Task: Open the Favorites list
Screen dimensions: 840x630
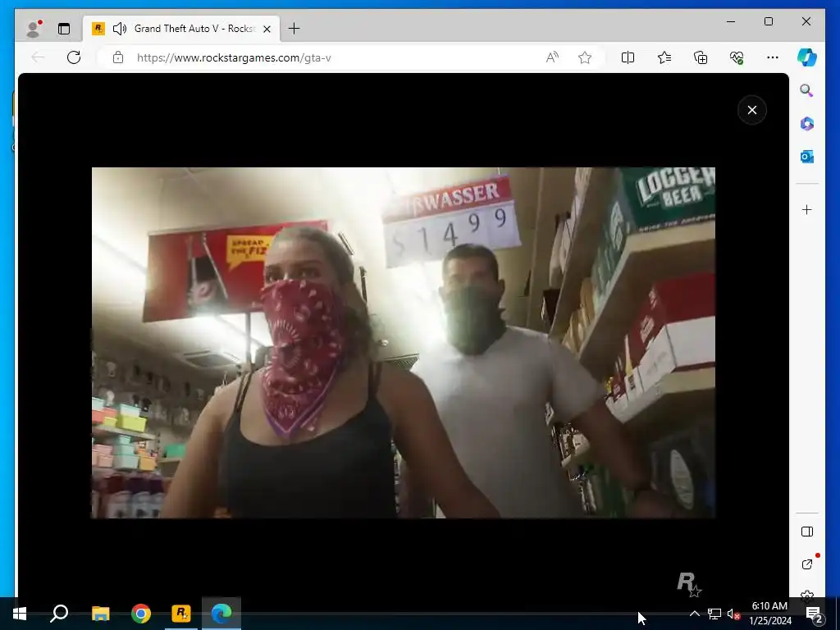Action: pyautogui.click(x=664, y=57)
